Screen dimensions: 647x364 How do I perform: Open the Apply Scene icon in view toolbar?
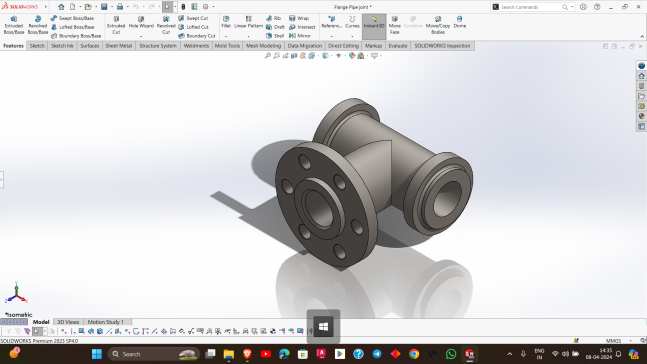pos(361,56)
